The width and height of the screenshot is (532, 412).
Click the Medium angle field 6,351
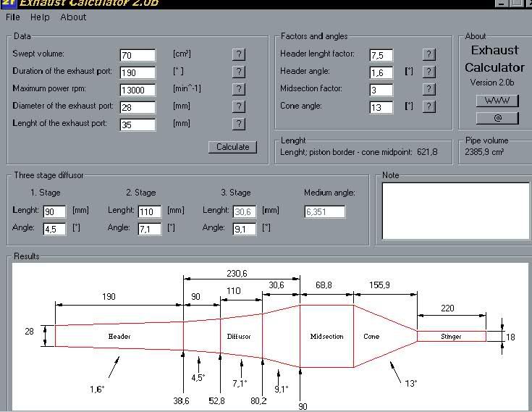coord(325,211)
